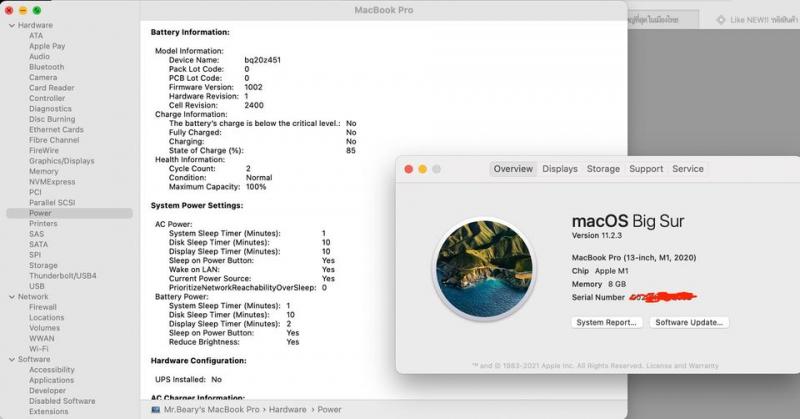Click License and Warranty link
Image resolution: width=800 pixels, height=419 pixels.
(682, 365)
